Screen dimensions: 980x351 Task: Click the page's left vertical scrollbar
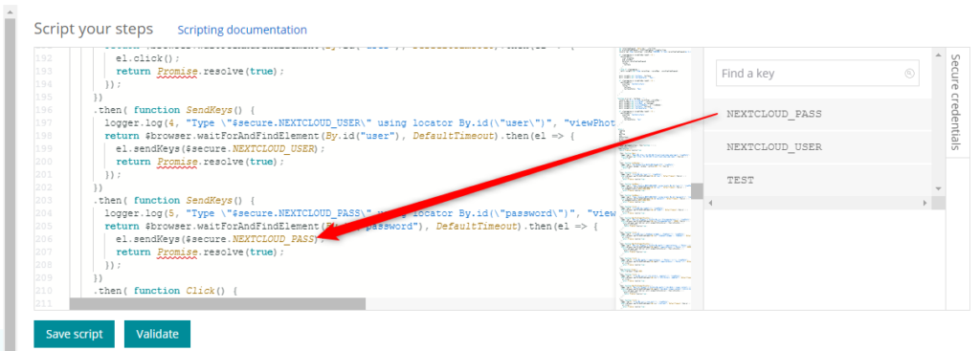tap(9, 181)
